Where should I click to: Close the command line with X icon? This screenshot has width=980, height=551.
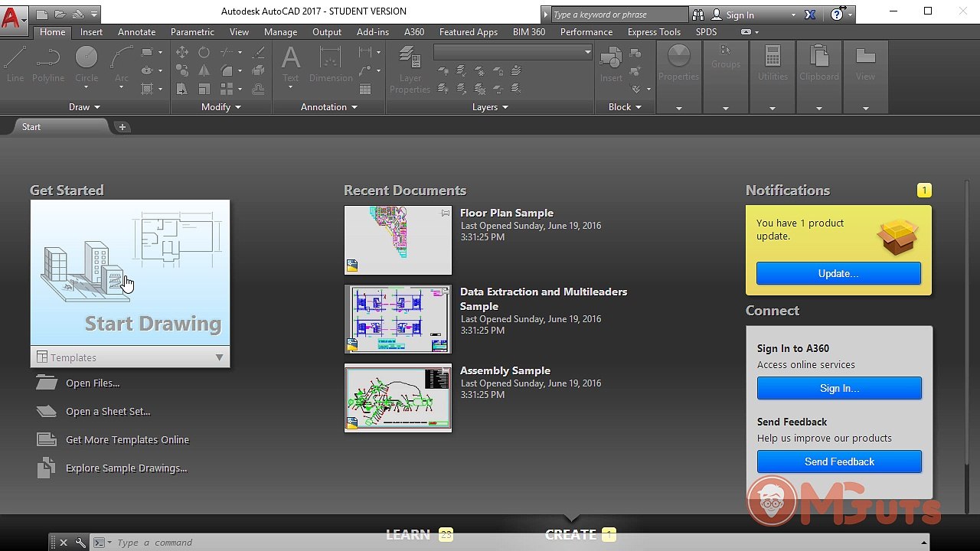click(64, 543)
